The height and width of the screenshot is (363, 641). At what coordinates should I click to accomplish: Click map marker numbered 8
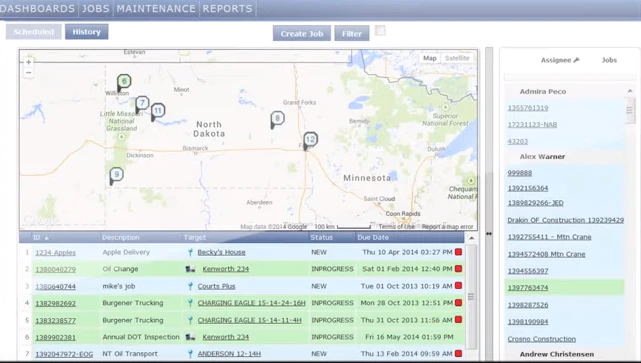(x=277, y=120)
